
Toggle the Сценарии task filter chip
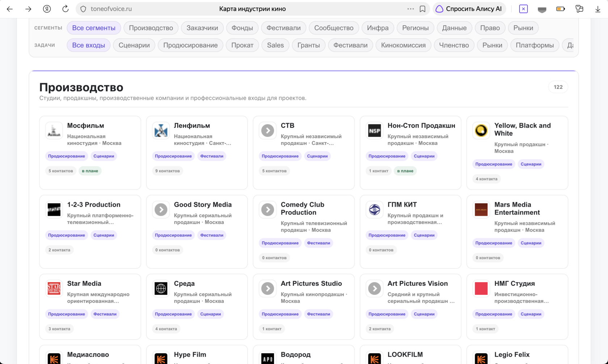click(x=134, y=45)
